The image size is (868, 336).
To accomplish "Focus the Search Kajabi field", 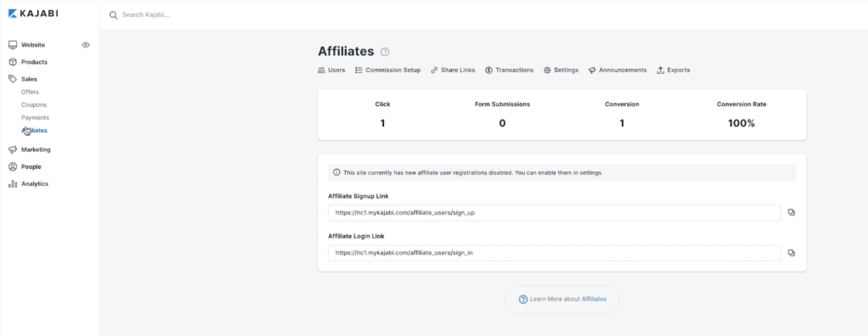I will (x=146, y=15).
